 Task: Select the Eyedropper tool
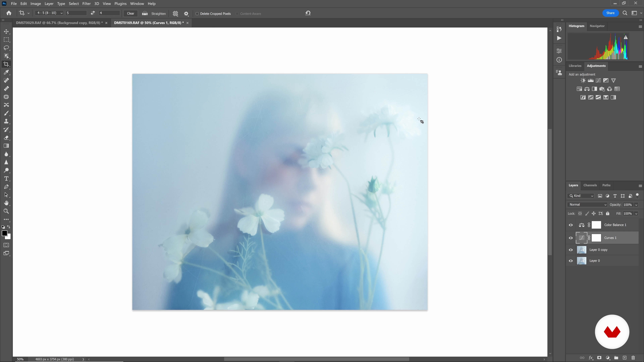6,72
